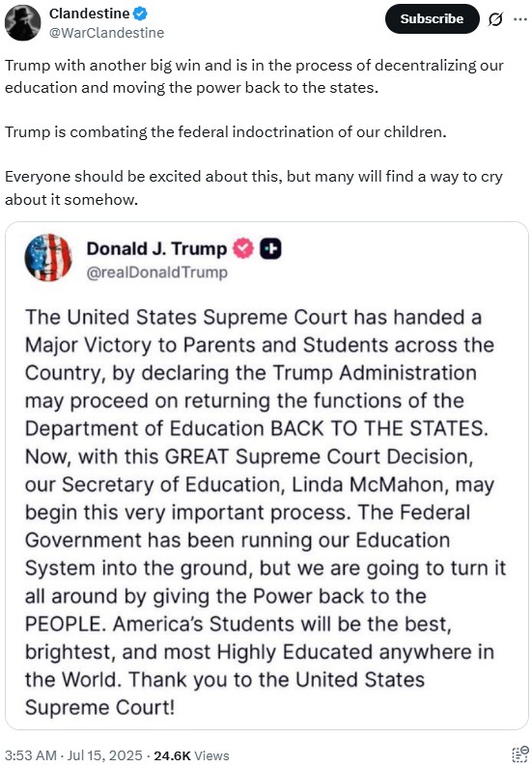This screenshot has width=532, height=767.
Task: Open the three-dot more options menu
Action: 519,19
